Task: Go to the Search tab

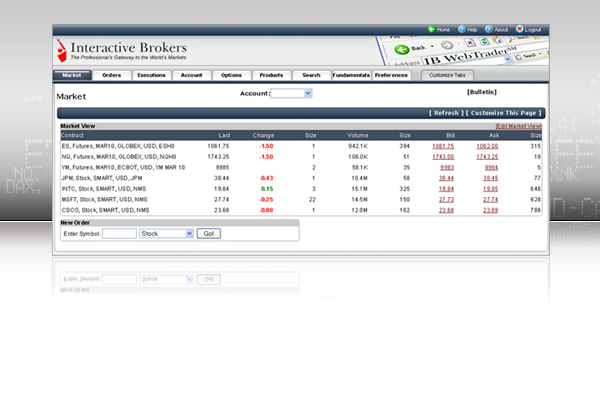Action: [x=311, y=75]
